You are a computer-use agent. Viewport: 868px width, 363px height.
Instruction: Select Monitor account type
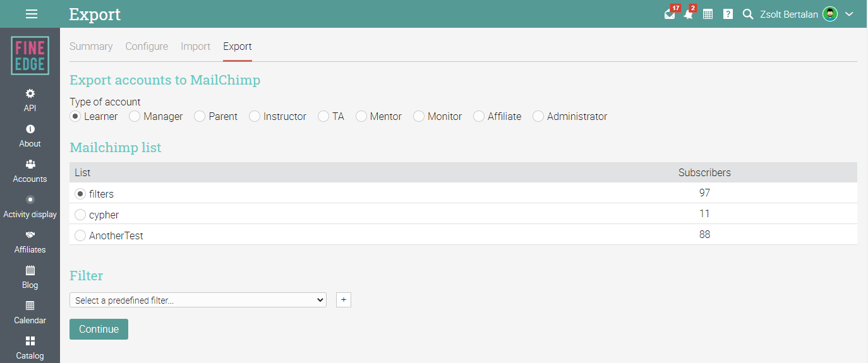(419, 116)
